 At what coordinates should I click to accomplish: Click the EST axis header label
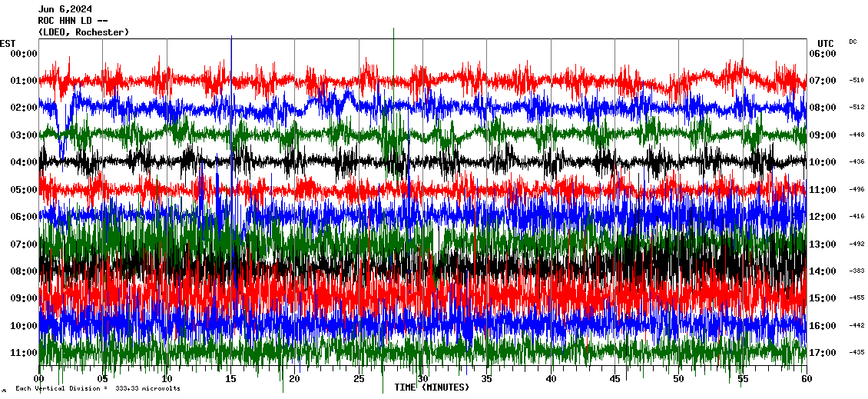tap(8, 43)
